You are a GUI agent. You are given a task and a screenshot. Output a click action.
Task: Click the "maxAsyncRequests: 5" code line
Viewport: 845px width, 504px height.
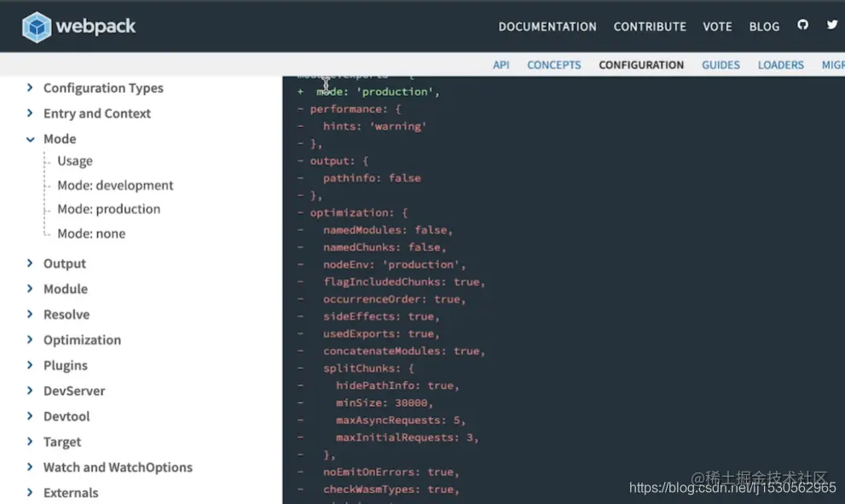(401, 420)
